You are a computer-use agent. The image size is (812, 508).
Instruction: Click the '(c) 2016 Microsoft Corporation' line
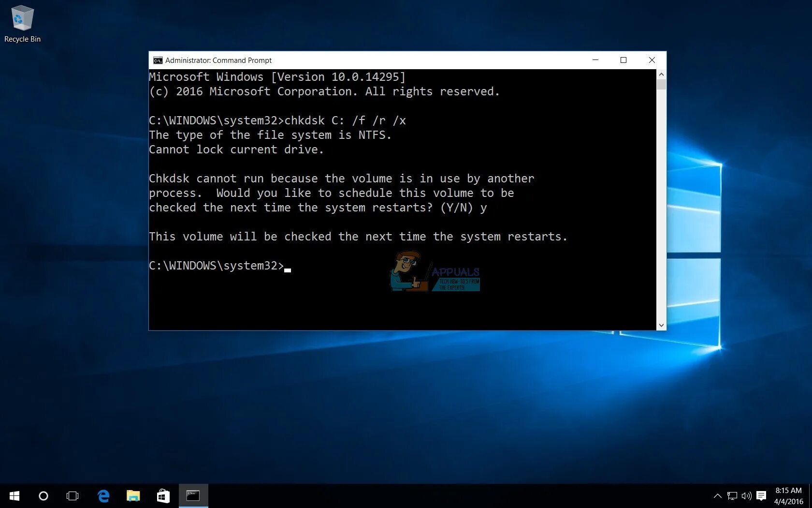[324, 91]
